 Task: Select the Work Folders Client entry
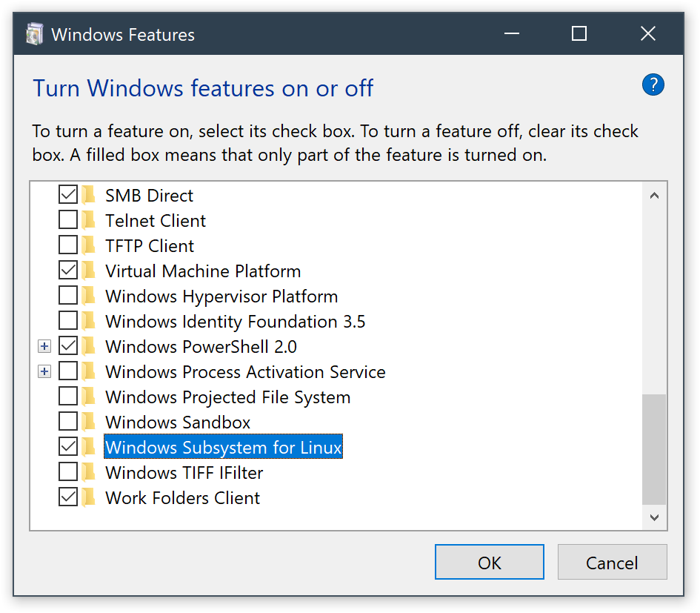pyautogui.click(x=182, y=497)
